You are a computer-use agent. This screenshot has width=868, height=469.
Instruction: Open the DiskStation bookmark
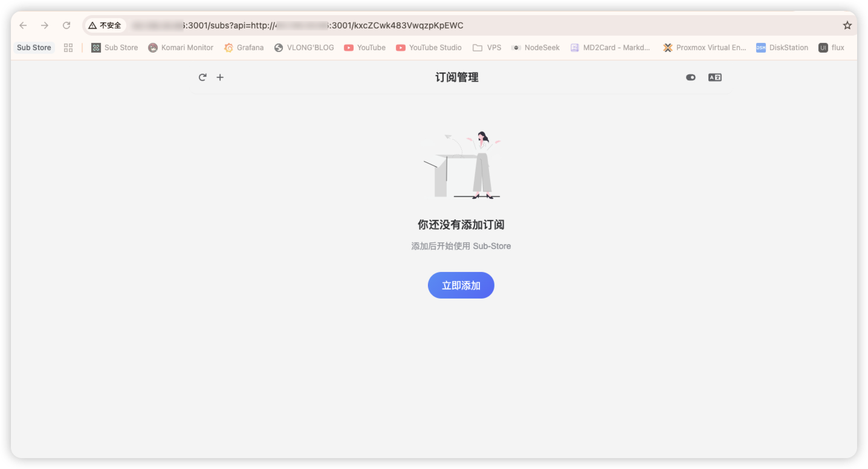point(782,48)
